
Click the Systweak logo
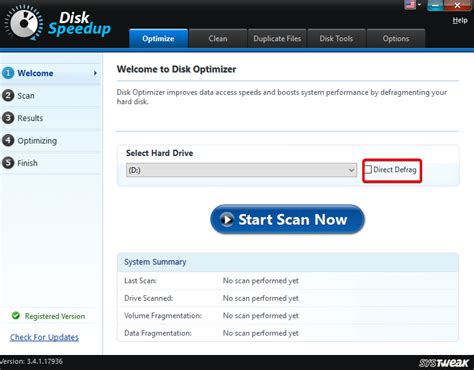pos(444,363)
